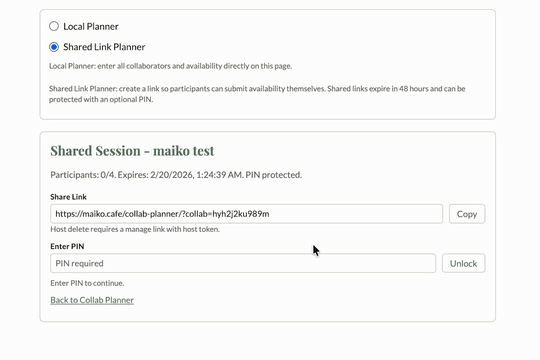
Task: Click the Share Link field label
Action: coord(68,197)
